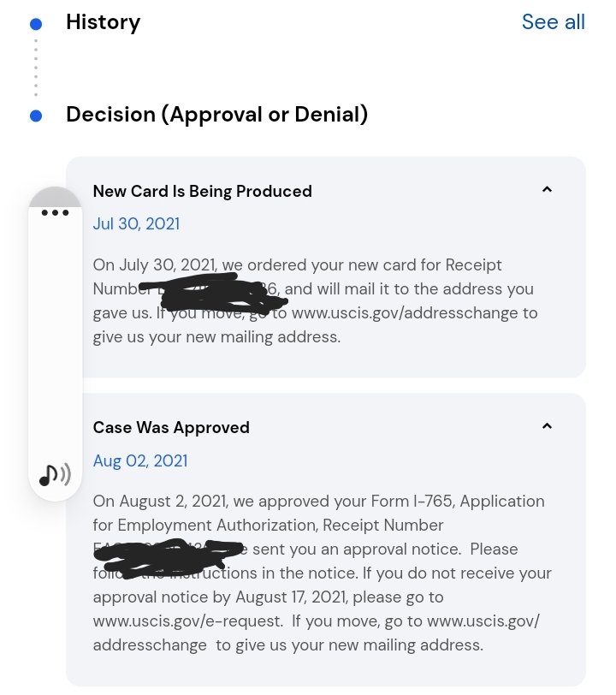616x695 pixels.
Task: Click the dotted connector between History and Decision
Action: (36, 68)
